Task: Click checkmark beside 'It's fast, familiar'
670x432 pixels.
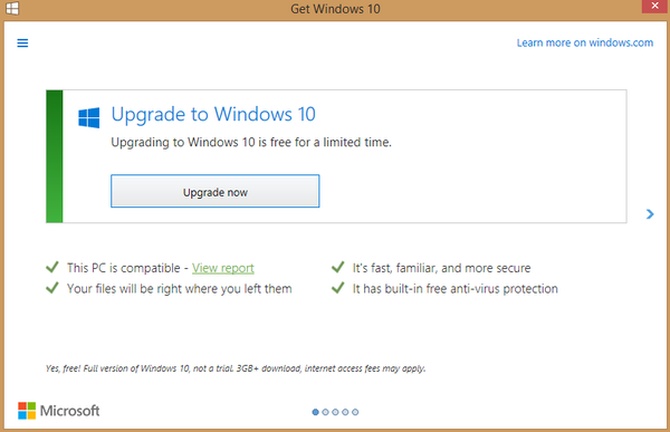Action: point(338,268)
